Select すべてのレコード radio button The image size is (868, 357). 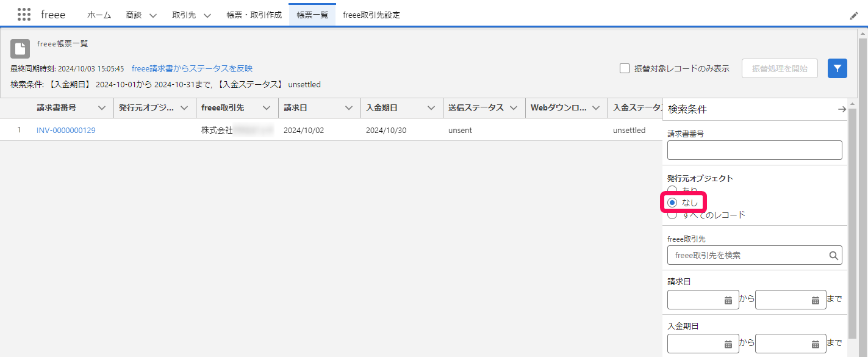point(672,215)
